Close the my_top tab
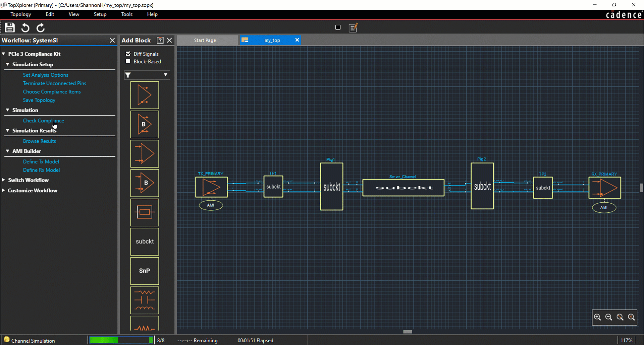Screen dimensions: 644x345 297,40
